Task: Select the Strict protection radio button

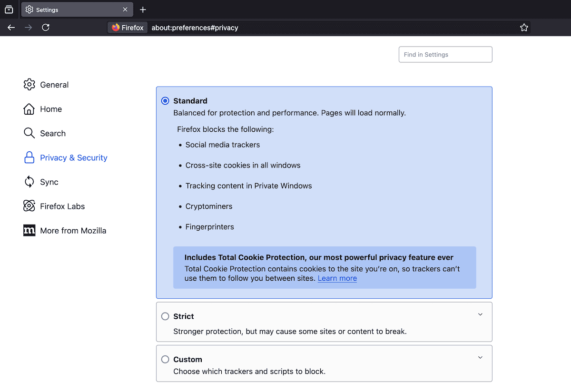Action: [x=165, y=316]
